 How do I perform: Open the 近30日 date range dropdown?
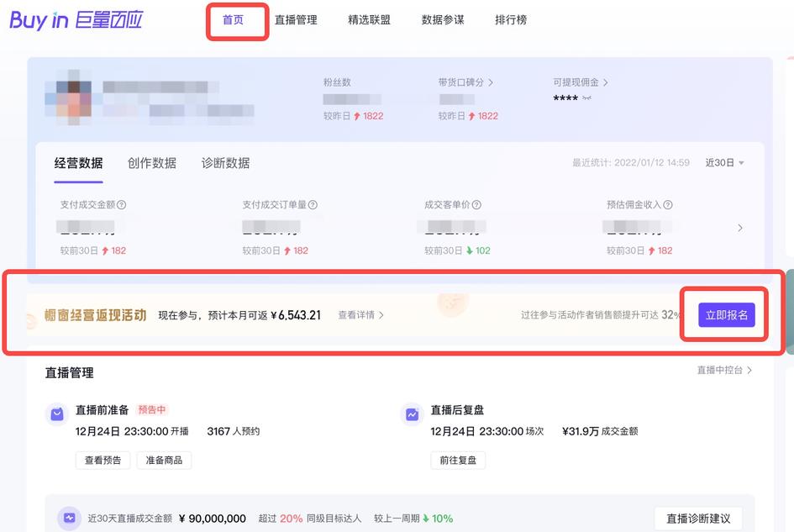(723, 163)
